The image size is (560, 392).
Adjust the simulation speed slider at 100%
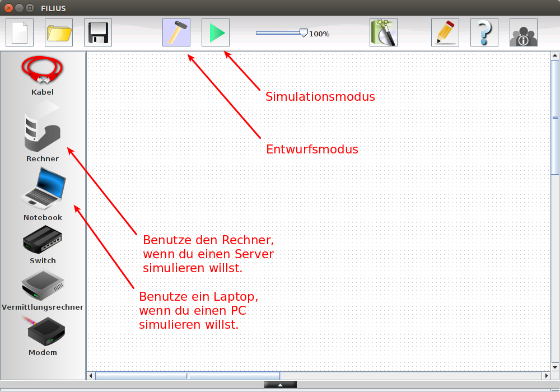(304, 33)
